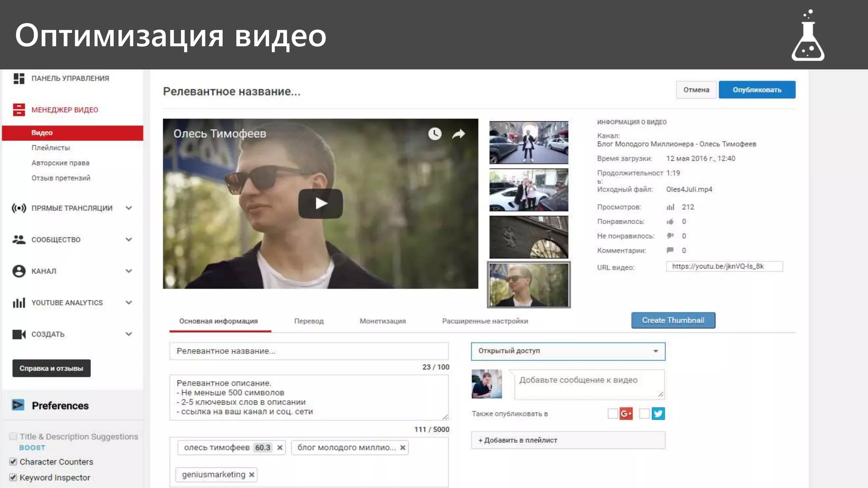The height and width of the screenshot is (488, 868).
Task: Open '+ Добавить в плейлист' dropdown
Action: 568,440
